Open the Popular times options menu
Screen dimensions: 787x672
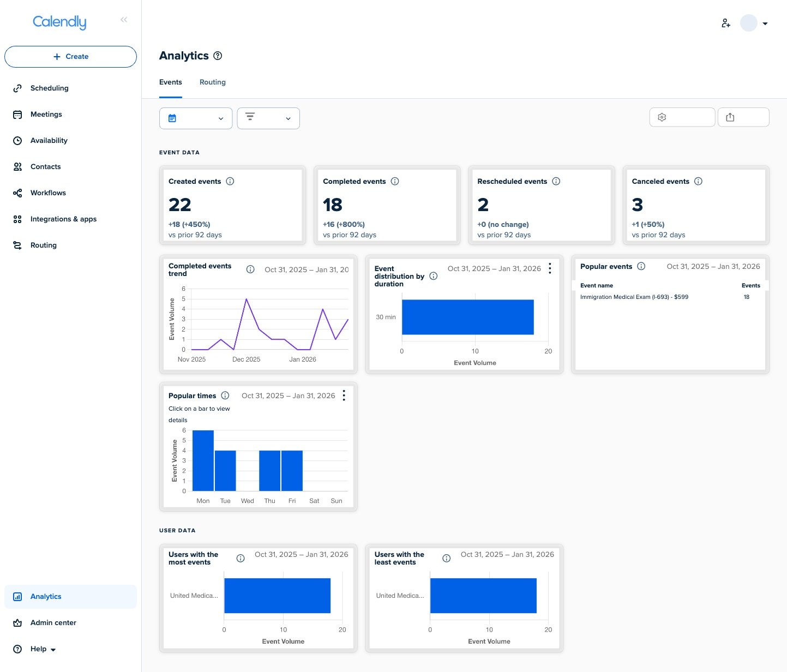coord(344,395)
